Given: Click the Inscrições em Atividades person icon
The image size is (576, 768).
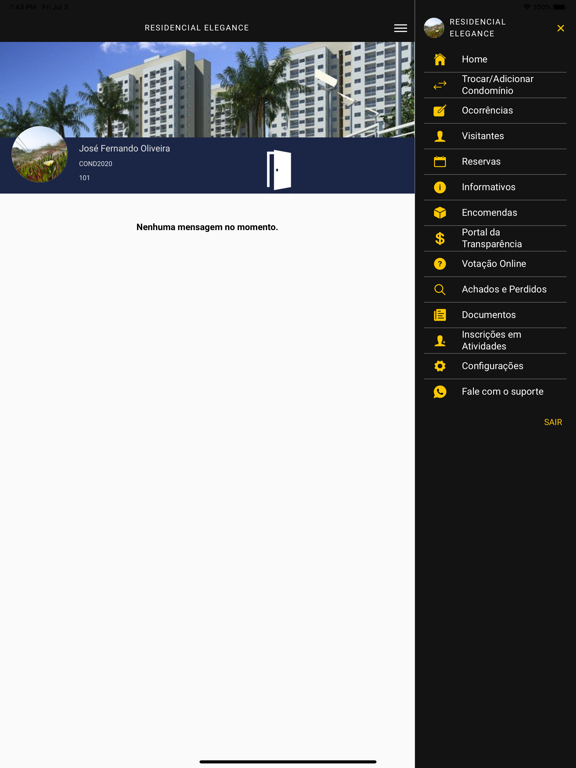Looking at the screenshot, I should (440, 340).
